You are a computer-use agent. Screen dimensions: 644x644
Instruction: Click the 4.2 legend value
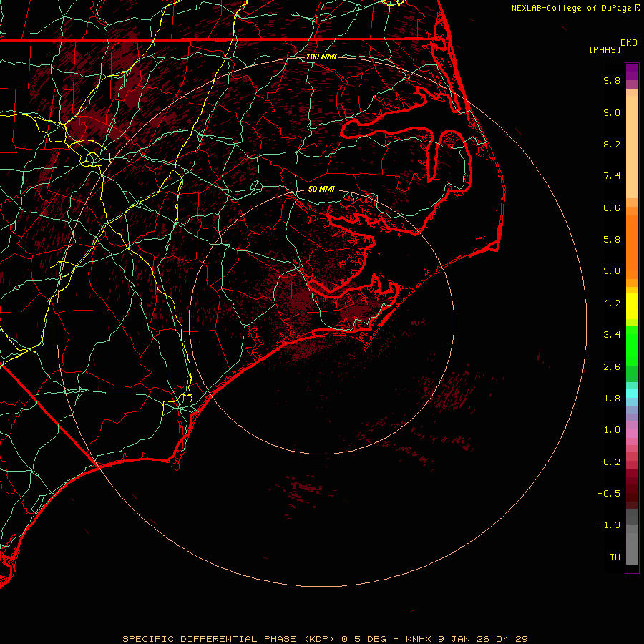612,303
